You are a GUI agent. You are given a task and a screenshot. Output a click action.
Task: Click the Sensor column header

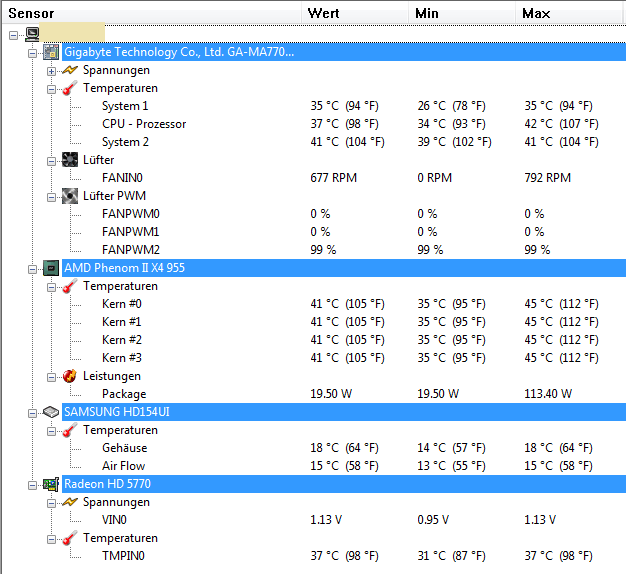point(152,13)
